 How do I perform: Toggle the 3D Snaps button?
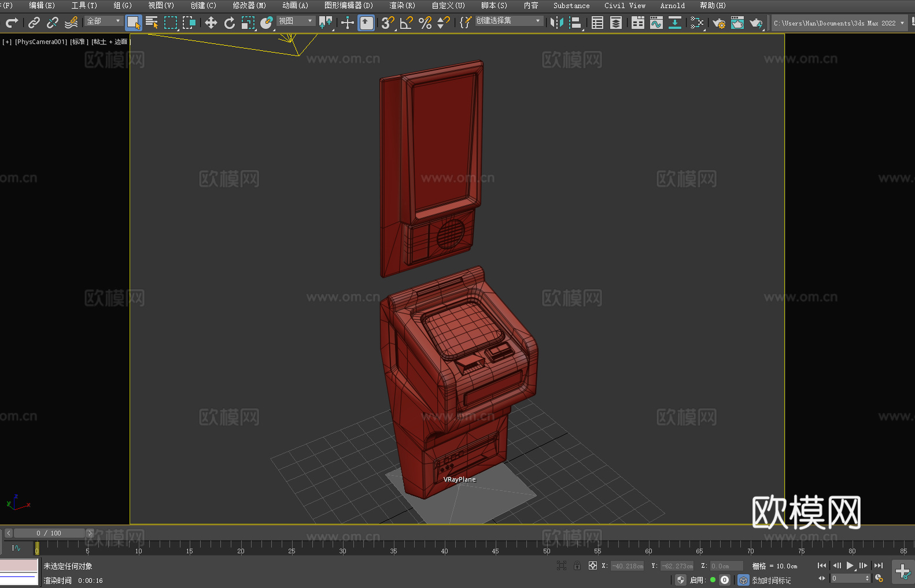pyautogui.click(x=388, y=23)
